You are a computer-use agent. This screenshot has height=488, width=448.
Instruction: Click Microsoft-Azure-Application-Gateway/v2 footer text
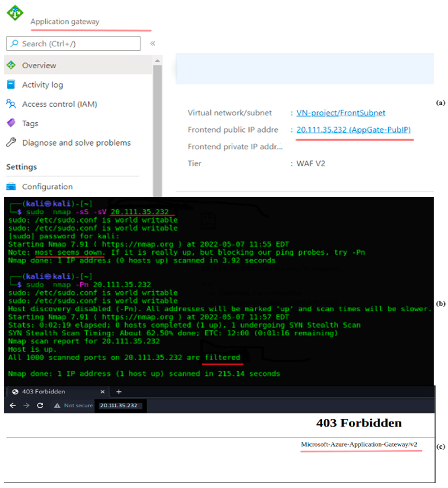pyautogui.click(x=359, y=445)
